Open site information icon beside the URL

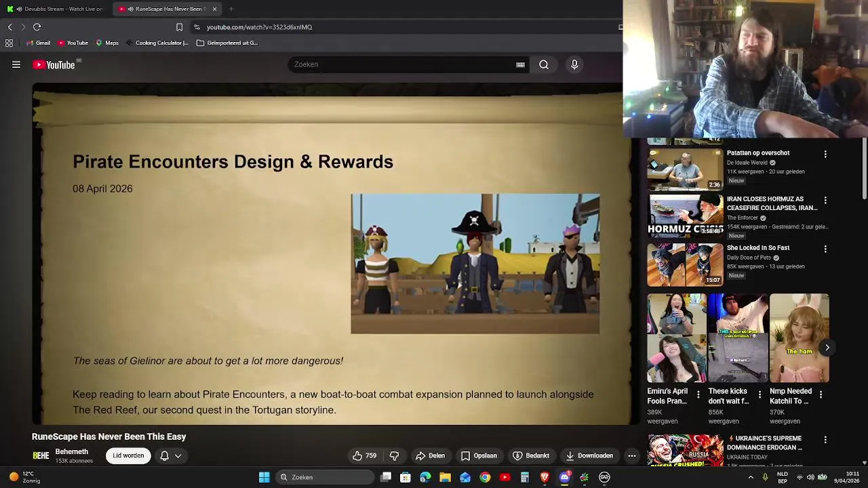[197, 27]
